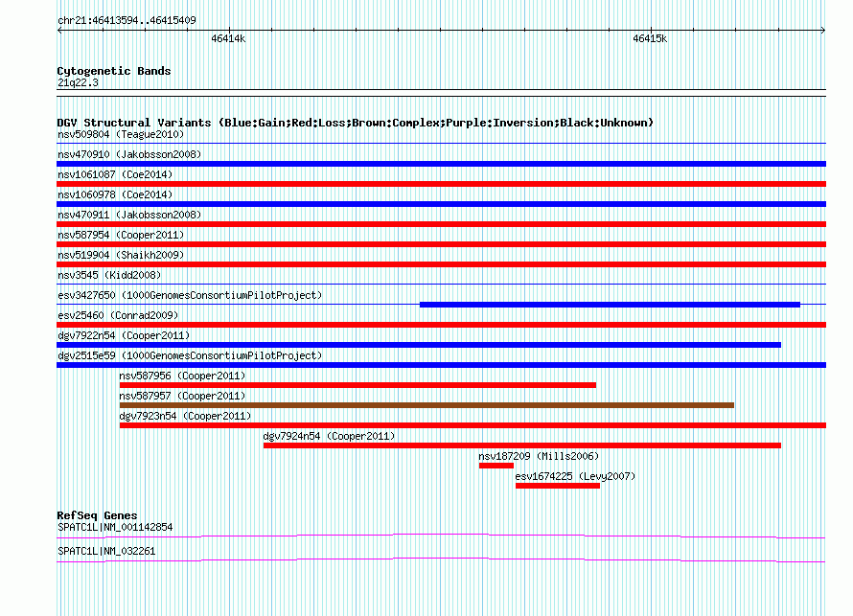This screenshot has height=616, width=853.
Task: Click esv3427650 1000GenomesConsortiumPilotProject label
Action: (190, 295)
